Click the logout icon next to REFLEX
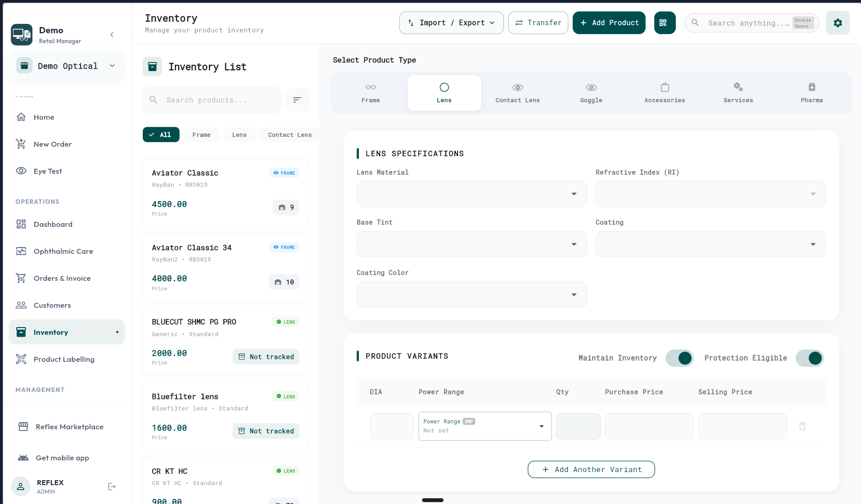Image resolution: width=861 pixels, height=504 pixels. (112, 486)
